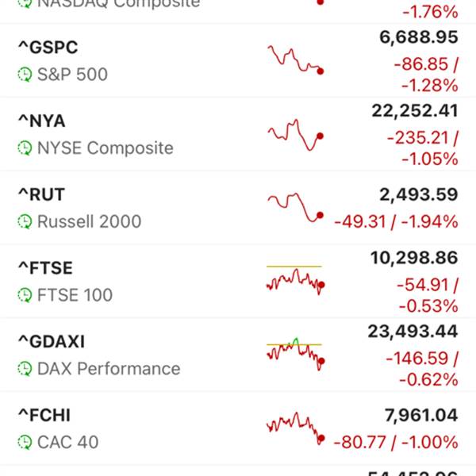Tap the Russell 2000 change -49.31 / -1.94%
The image size is (476, 476).
396,221
